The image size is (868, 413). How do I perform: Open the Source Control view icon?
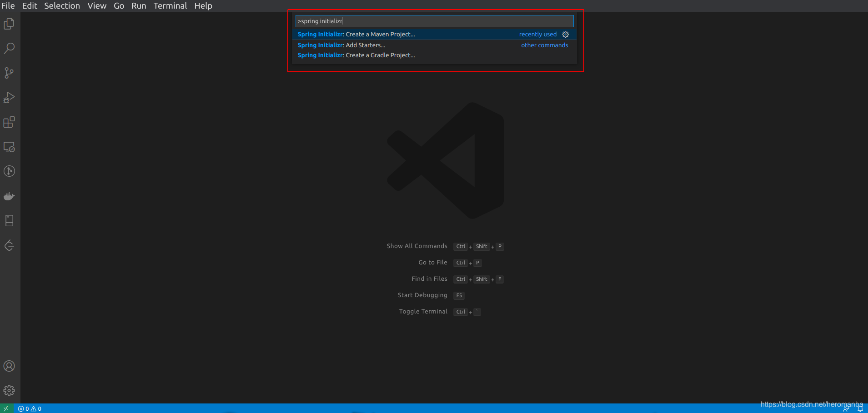point(9,73)
